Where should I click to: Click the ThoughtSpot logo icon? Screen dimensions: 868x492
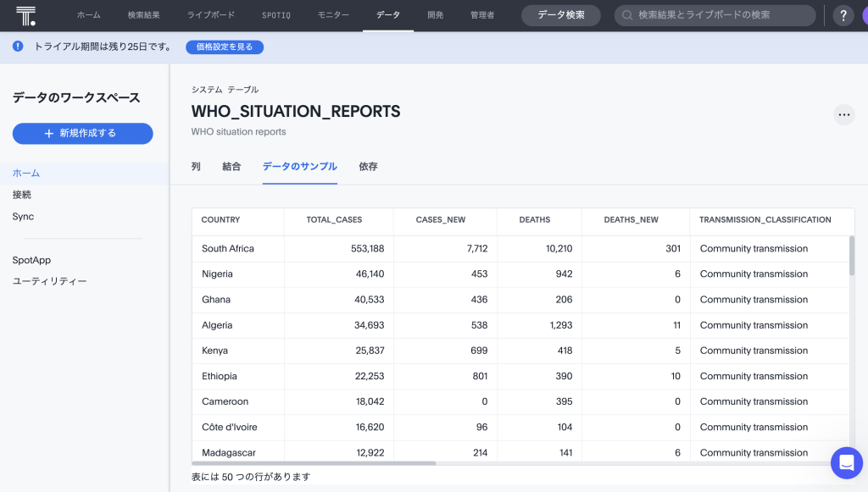(x=25, y=15)
